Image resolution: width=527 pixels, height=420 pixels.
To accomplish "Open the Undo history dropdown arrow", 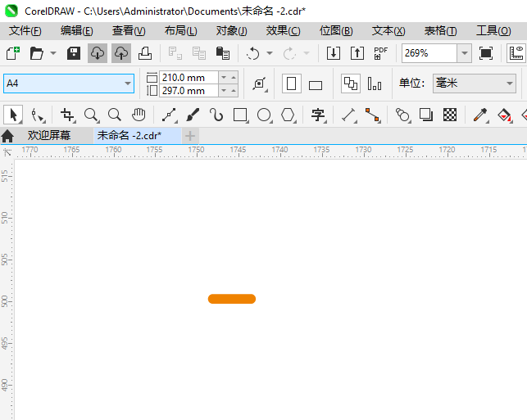I will (x=270, y=53).
